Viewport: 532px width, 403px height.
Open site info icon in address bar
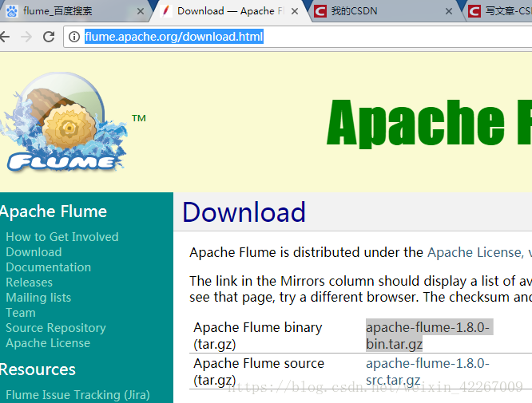74,36
